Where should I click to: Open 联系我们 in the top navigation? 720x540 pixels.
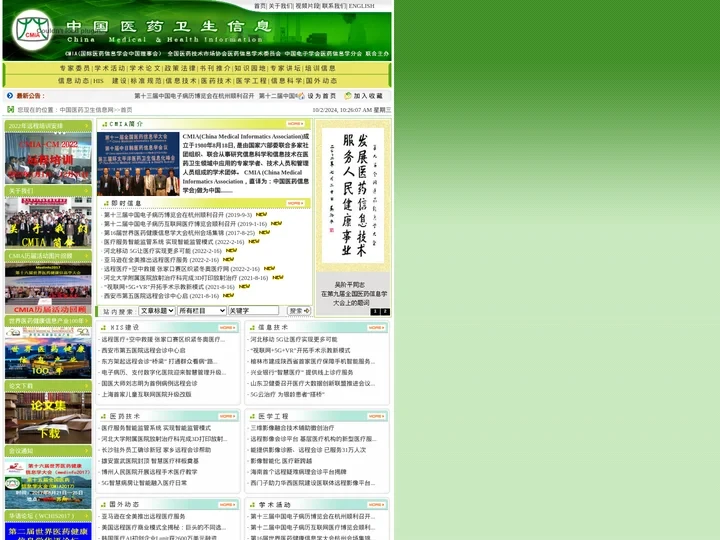[334, 6]
